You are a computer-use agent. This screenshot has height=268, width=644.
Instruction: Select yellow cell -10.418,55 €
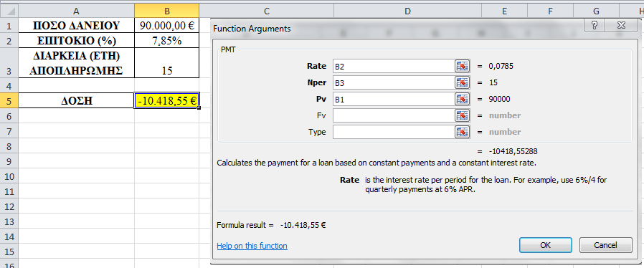[167, 101]
